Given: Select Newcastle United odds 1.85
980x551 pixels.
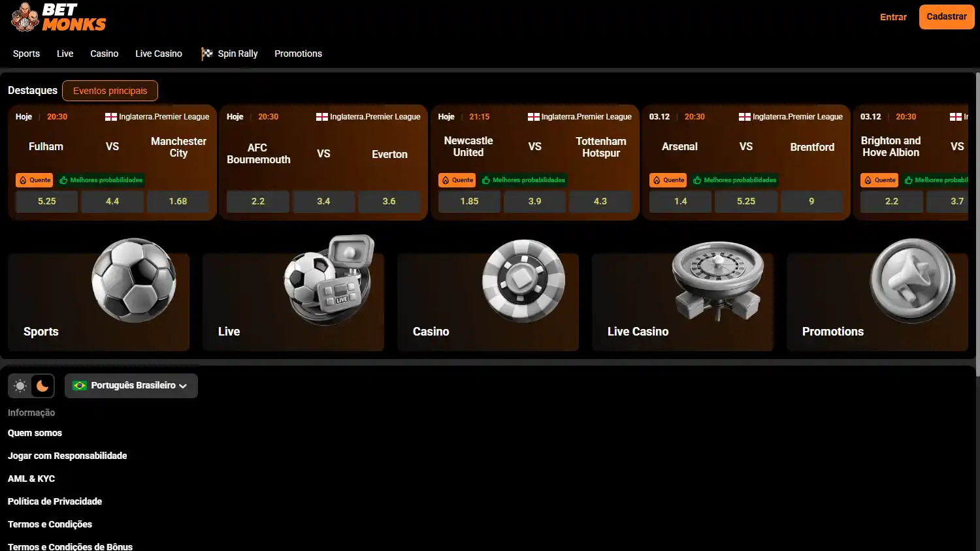Looking at the screenshot, I should point(469,202).
